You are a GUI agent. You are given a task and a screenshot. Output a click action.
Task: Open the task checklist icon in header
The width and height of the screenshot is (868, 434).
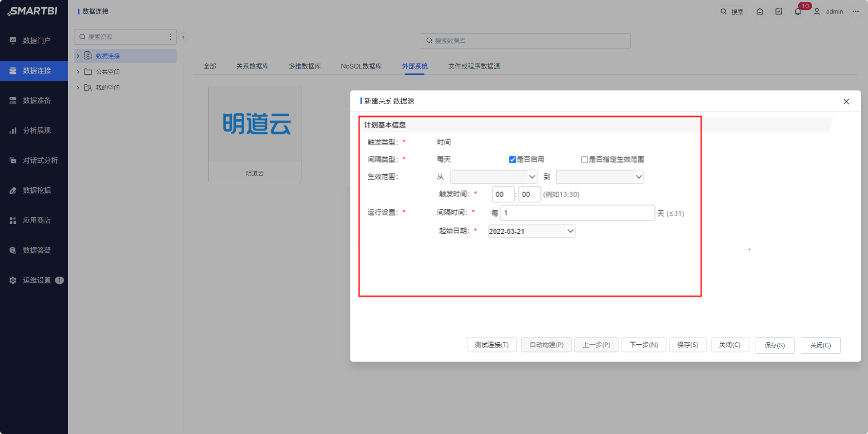point(779,12)
